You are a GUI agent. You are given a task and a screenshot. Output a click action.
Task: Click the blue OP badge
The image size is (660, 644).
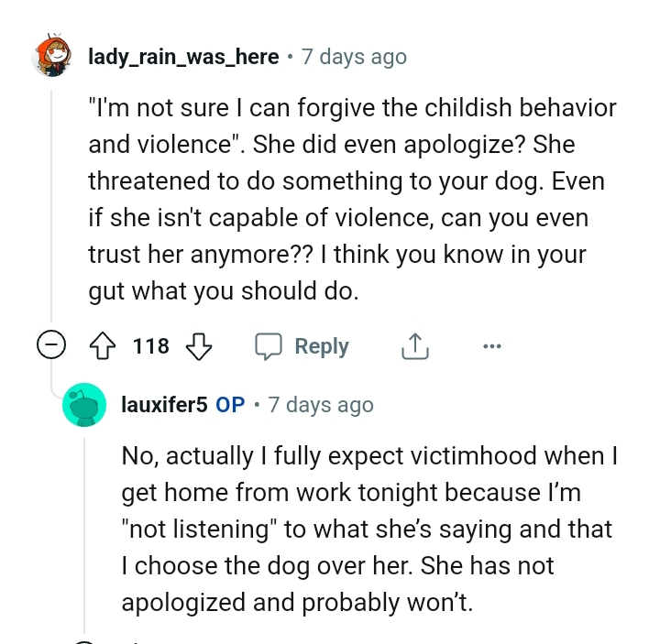[230, 404]
